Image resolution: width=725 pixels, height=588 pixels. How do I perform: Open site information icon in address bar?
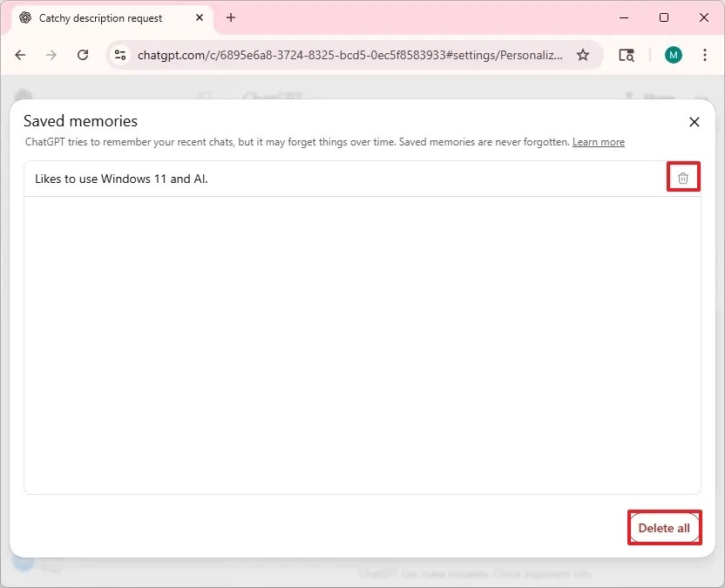120,55
